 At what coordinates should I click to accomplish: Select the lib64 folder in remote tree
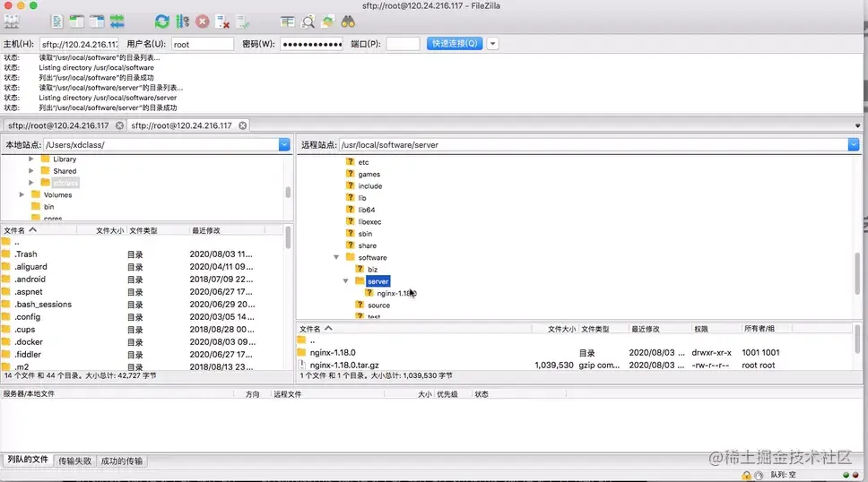coord(367,210)
